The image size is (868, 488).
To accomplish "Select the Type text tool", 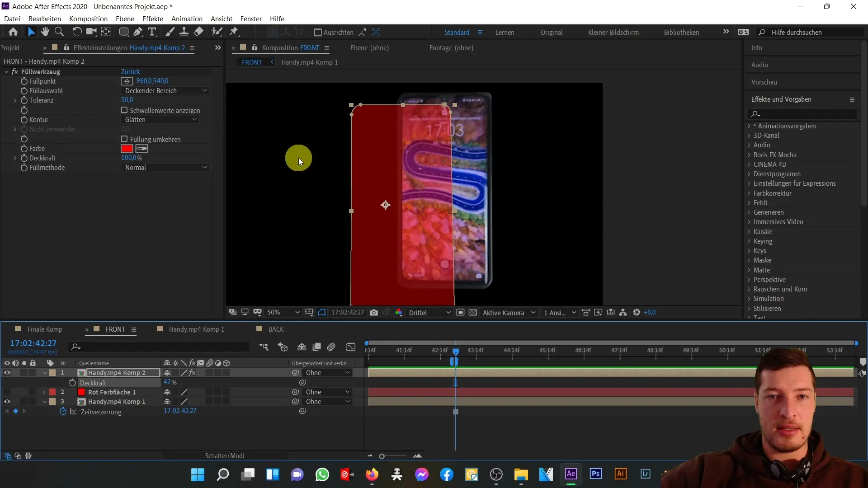I will click(152, 32).
